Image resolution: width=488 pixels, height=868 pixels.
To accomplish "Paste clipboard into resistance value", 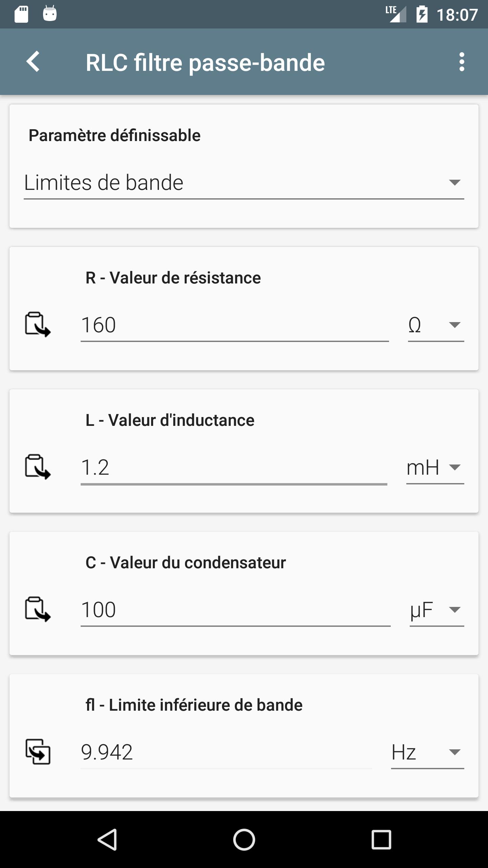I will tap(38, 324).
